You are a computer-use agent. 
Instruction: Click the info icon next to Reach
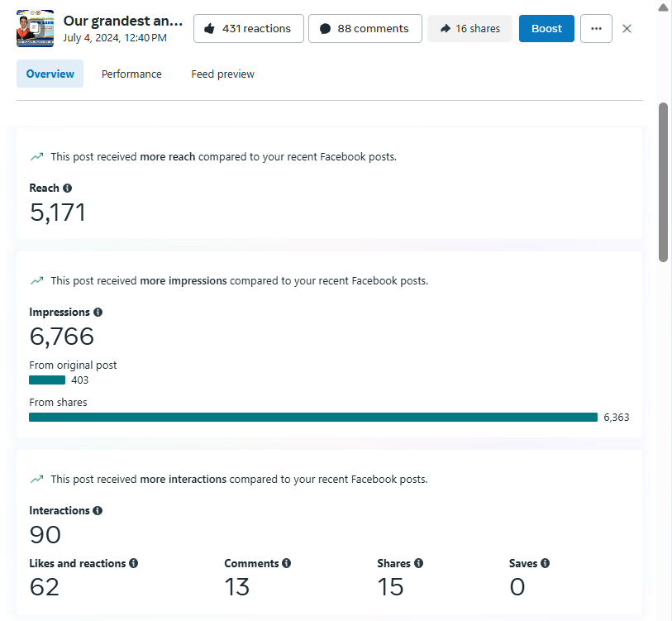click(67, 189)
